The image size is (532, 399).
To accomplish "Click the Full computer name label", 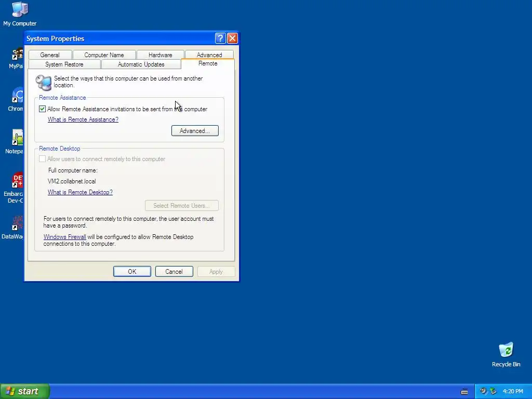I will [x=73, y=170].
